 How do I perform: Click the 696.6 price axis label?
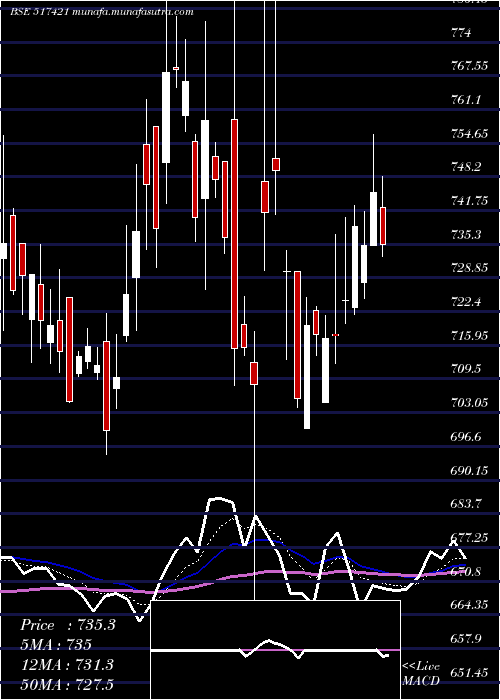(x=465, y=437)
